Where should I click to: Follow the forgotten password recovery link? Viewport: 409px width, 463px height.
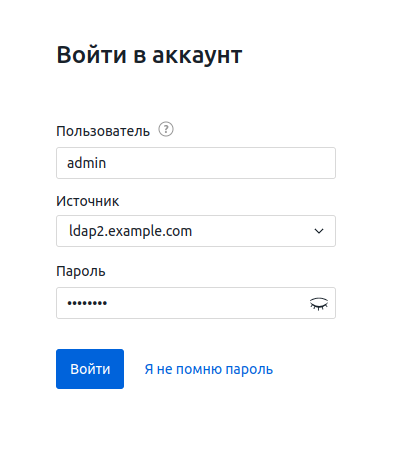[x=209, y=369]
